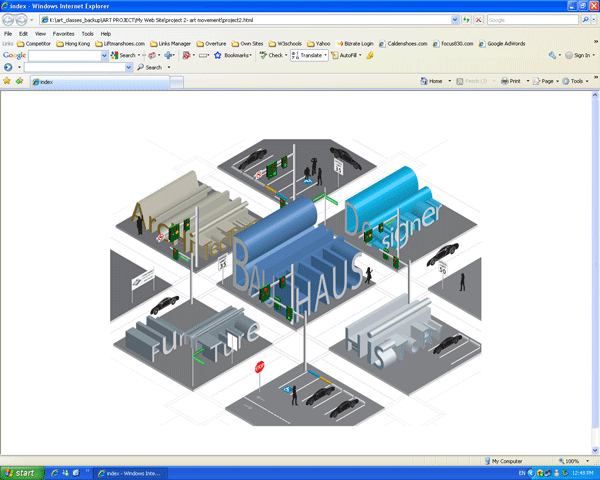Click the Print icon in command bar
Screen dimensions: 600x480
tap(508, 81)
